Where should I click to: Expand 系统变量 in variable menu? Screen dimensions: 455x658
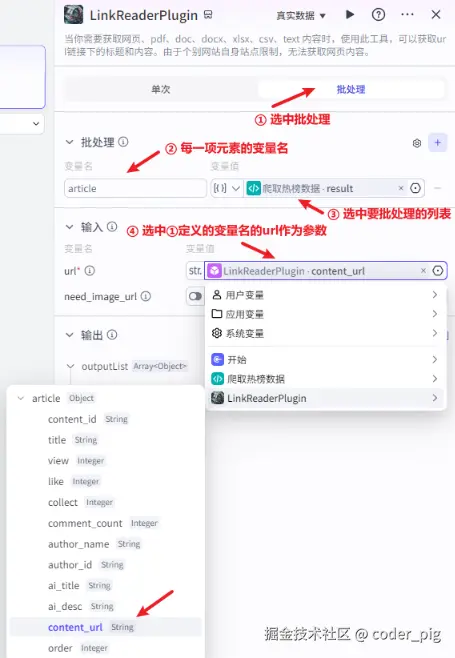point(325,334)
